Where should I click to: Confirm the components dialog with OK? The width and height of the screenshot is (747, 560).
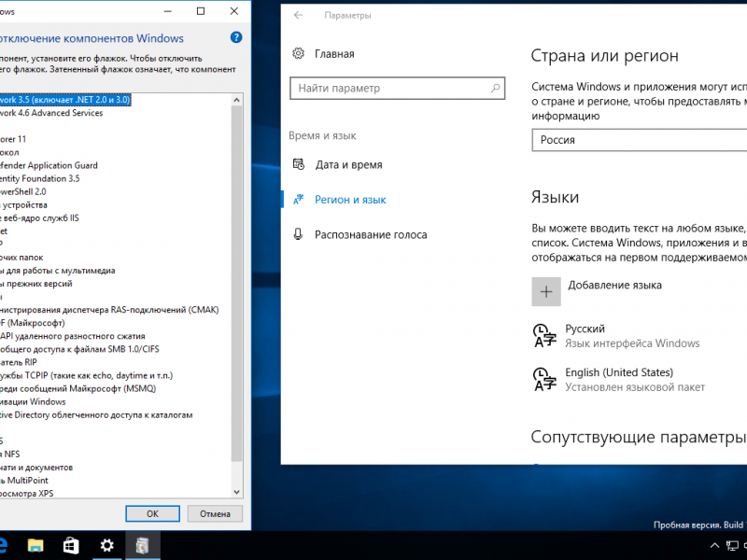(x=152, y=514)
